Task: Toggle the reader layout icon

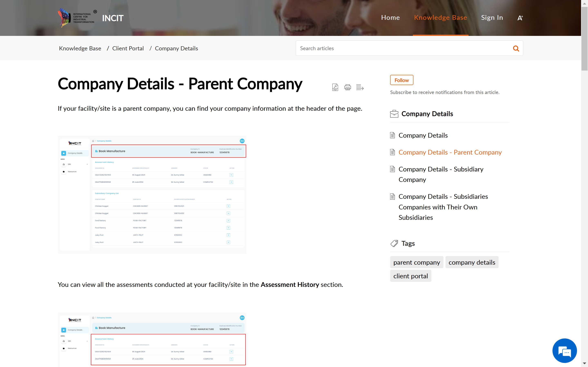Action: click(x=360, y=87)
